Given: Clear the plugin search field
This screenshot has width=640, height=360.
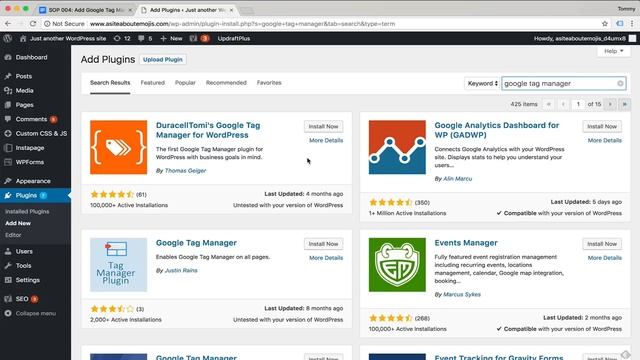Looking at the screenshot, I should (x=620, y=83).
